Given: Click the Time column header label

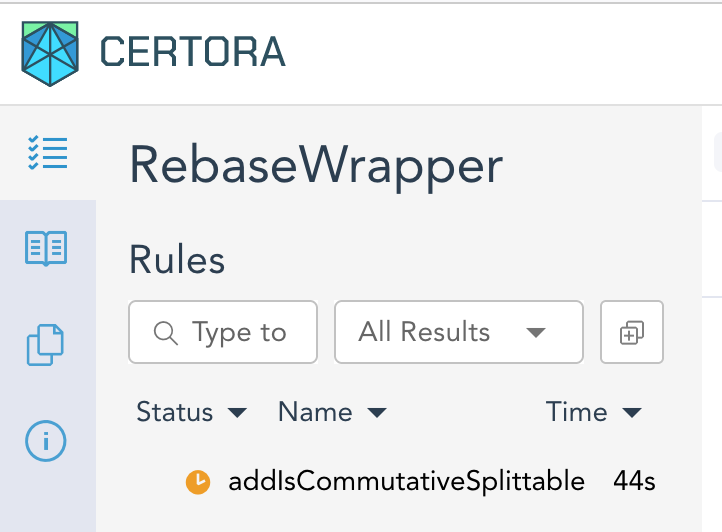Looking at the screenshot, I should [576, 412].
